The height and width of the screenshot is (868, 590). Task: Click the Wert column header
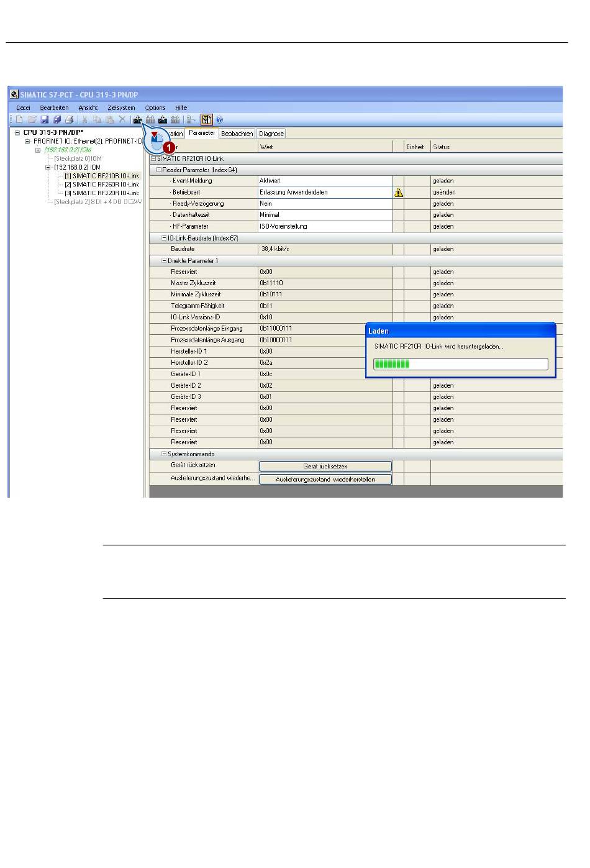[325, 147]
